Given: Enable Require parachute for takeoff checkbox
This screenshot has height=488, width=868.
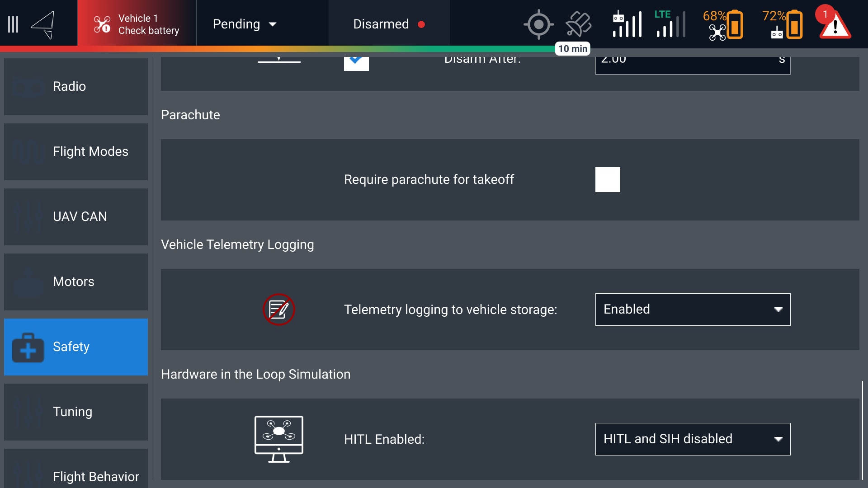Looking at the screenshot, I should tap(608, 180).
